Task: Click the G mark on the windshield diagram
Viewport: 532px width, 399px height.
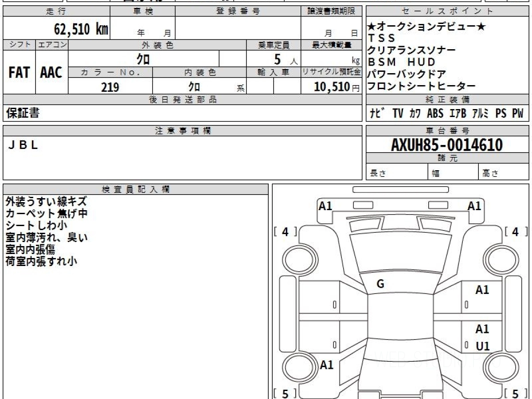Action: (380, 285)
